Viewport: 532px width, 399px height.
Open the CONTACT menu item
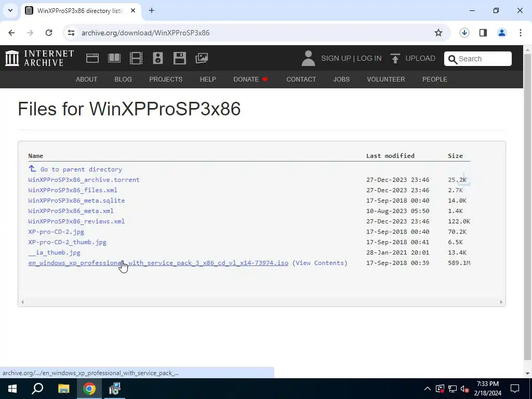coord(301,79)
